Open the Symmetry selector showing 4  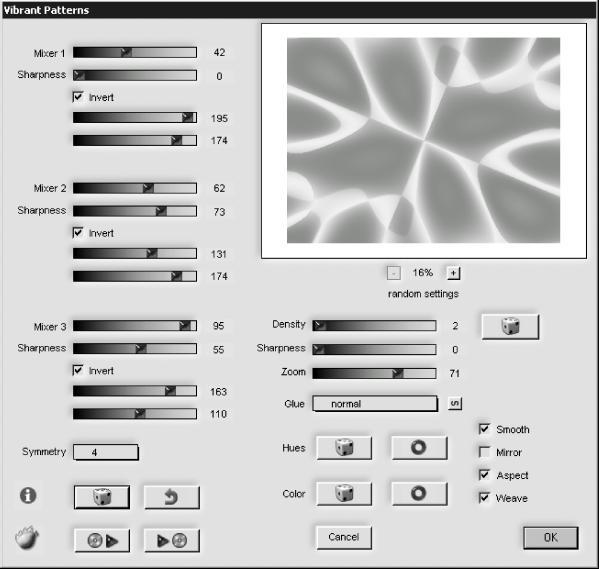[106, 452]
